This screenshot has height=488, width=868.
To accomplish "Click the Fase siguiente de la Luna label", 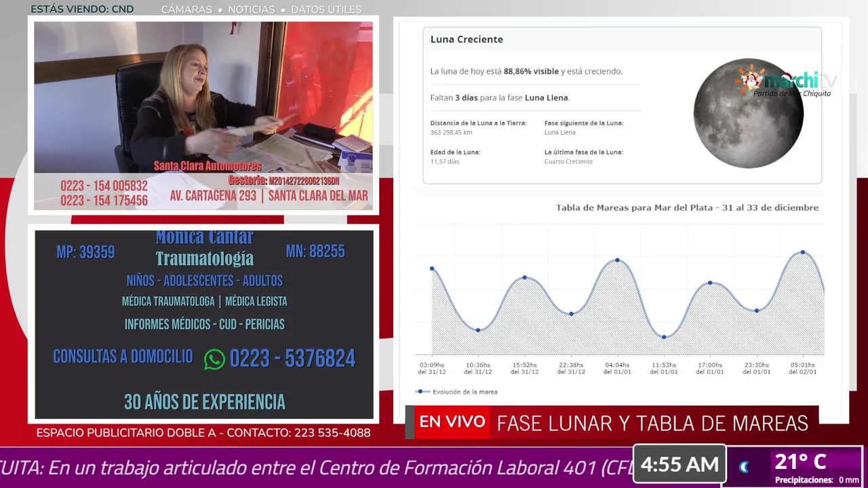I will tap(584, 123).
